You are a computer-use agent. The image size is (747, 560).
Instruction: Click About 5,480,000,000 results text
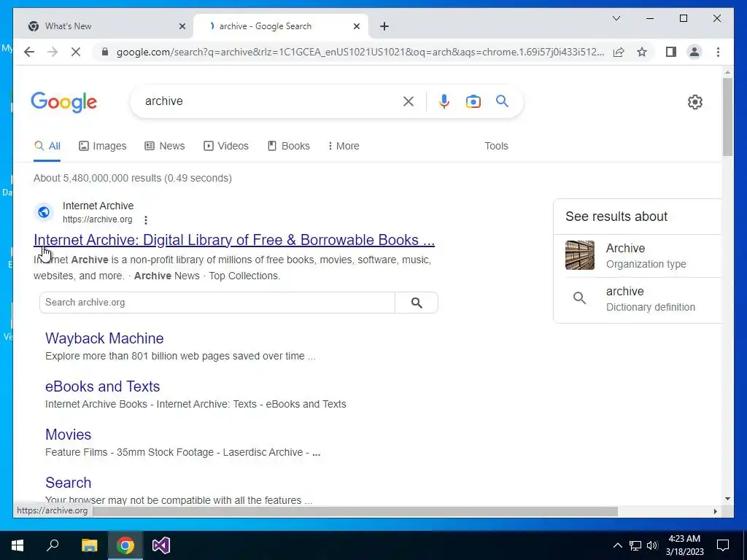point(133,178)
